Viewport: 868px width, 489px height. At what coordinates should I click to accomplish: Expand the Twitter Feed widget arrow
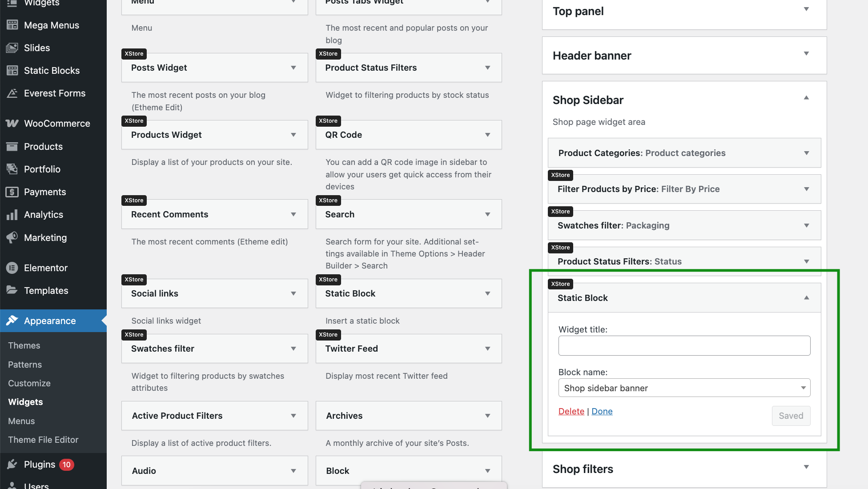(488, 349)
